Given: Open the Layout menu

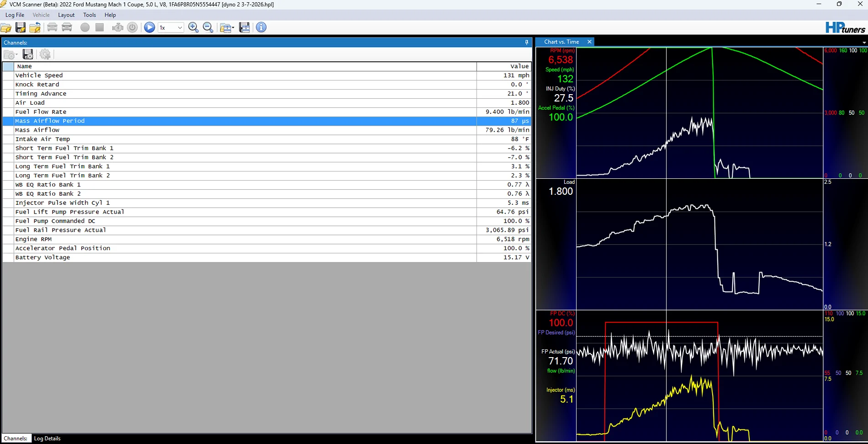Looking at the screenshot, I should pyautogui.click(x=66, y=15).
